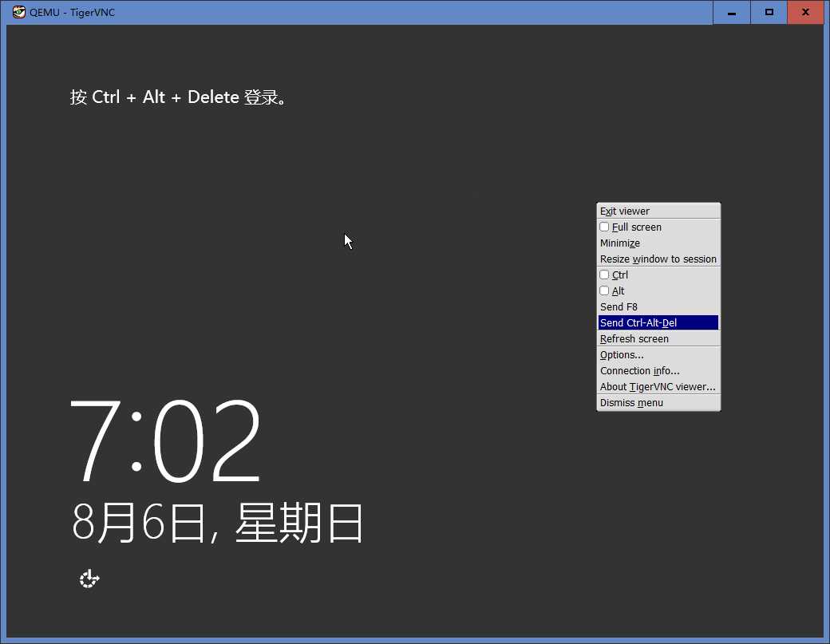830x644 pixels.
Task: Click the TigerVNC icon in title bar
Action: click(x=18, y=12)
